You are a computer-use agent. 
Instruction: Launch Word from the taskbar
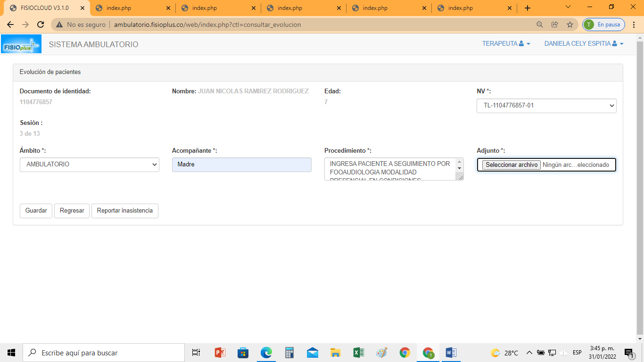451,353
